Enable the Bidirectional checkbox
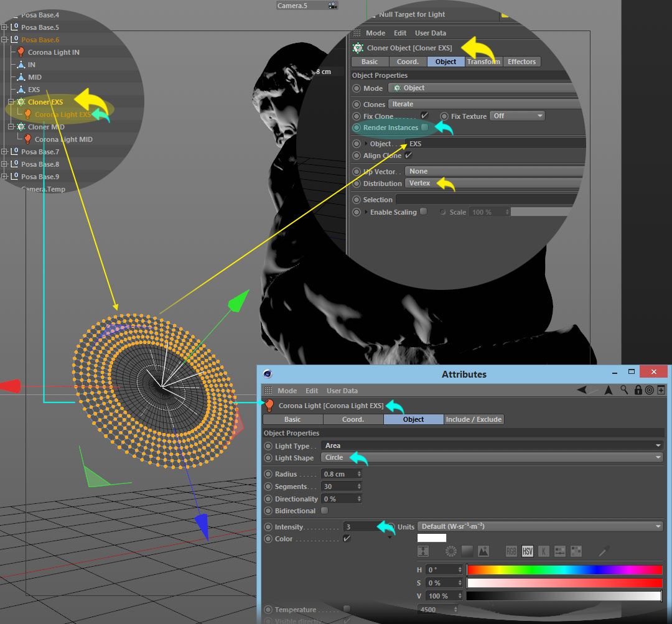The image size is (672, 624). click(324, 510)
